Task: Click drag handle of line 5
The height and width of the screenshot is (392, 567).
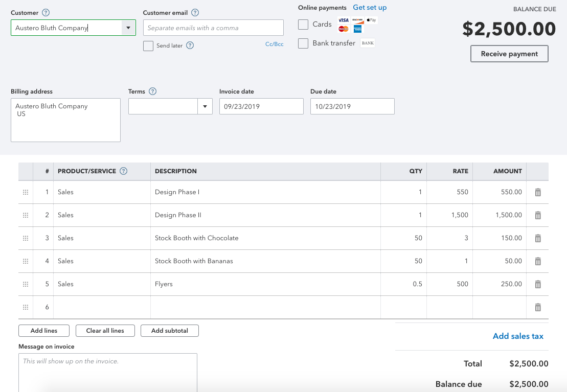Action: point(26,284)
